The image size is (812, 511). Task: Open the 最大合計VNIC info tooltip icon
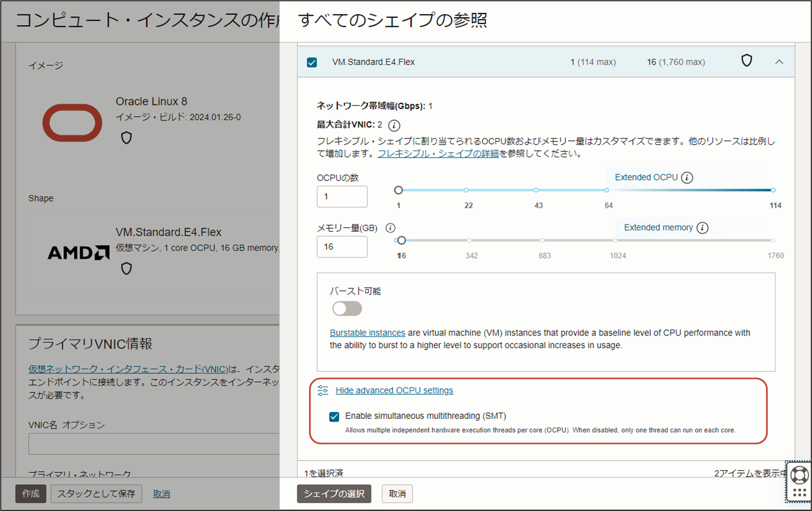393,125
